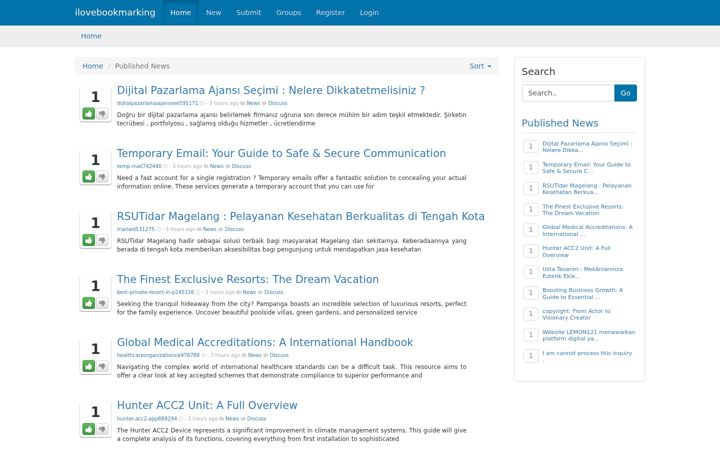Downvote the Global Medical Accreditations post
Screen dimensions: 720x450
[102, 366]
